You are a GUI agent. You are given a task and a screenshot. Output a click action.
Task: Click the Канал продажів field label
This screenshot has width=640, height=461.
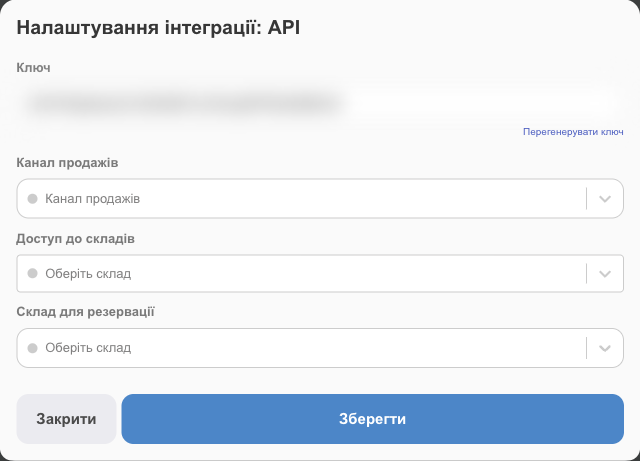point(67,163)
